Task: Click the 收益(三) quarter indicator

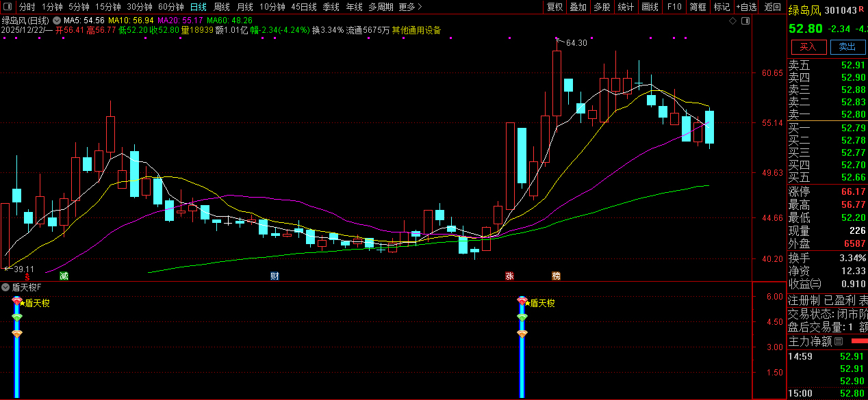Action: tap(805, 284)
